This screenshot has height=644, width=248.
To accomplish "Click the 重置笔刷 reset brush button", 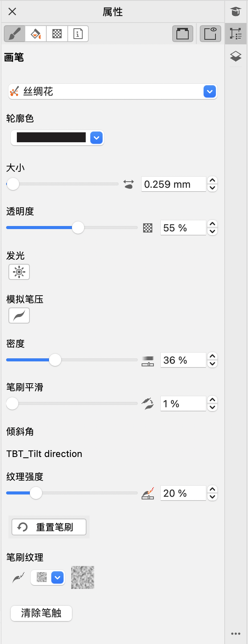I will 49,527.
